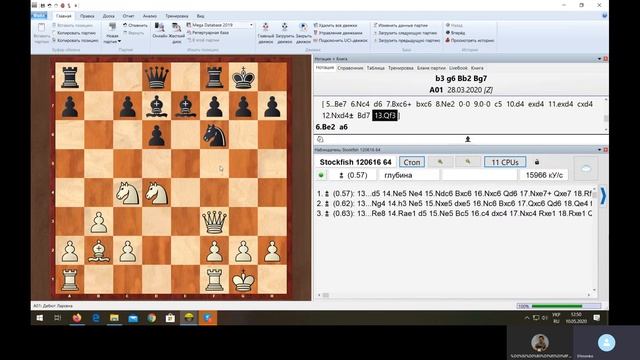Viewport: 640px width, 360px height.
Task: Open the Правка ribbon tab
Action: [x=87, y=16]
